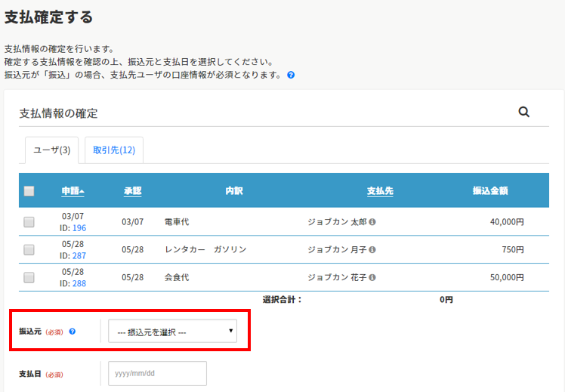Click the 支払日 date input field
The height and width of the screenshot is (392, 565).
pyautogui.click(x=157, y=373)
